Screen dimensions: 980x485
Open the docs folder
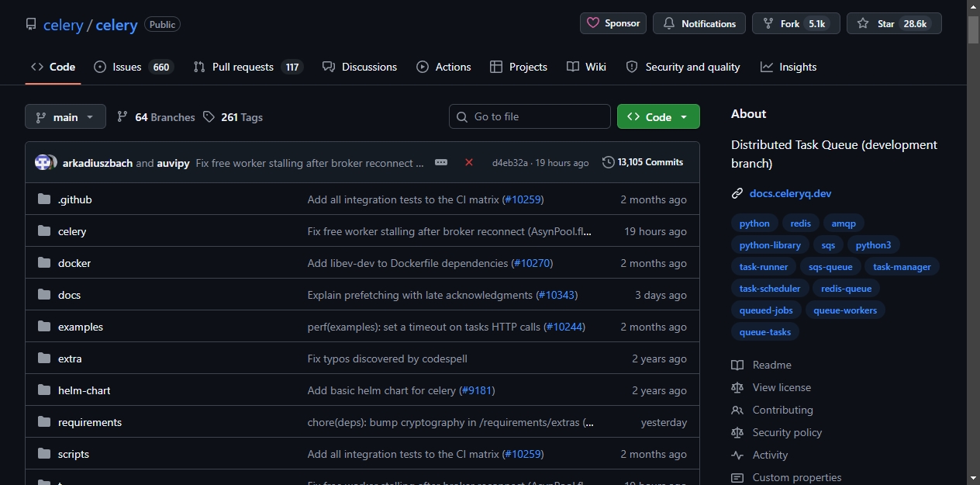[x=69, y=295]
